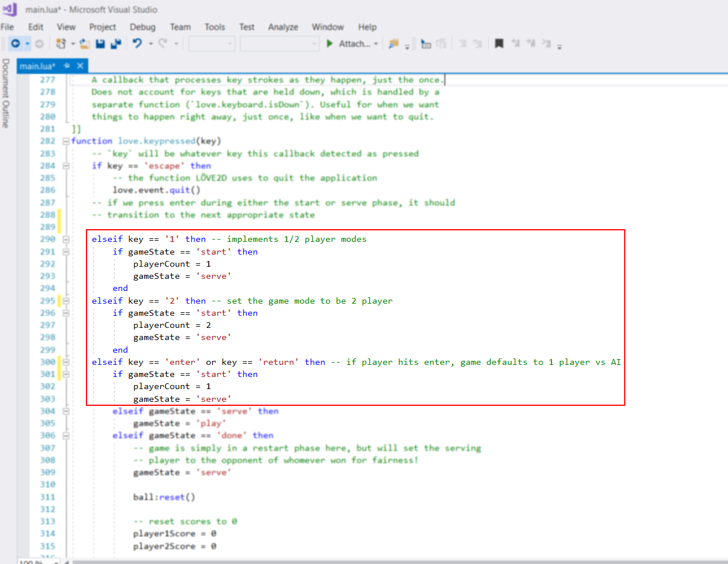Collapse the if gameState block at line 296
The width and height of the screenshot is (728, 564).
click(66, 313)
